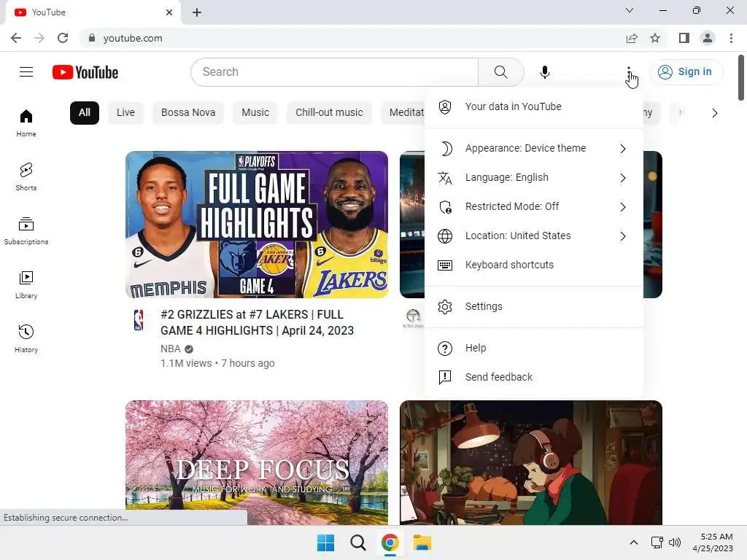
Task: Toggle Chrome side panel
Action: pos(684,38)
